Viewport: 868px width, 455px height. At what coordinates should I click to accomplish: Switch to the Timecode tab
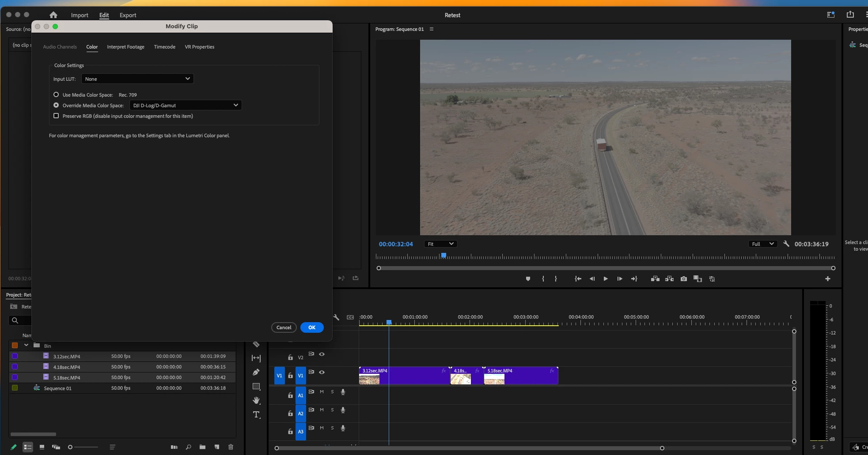click(x=164, y=47)
